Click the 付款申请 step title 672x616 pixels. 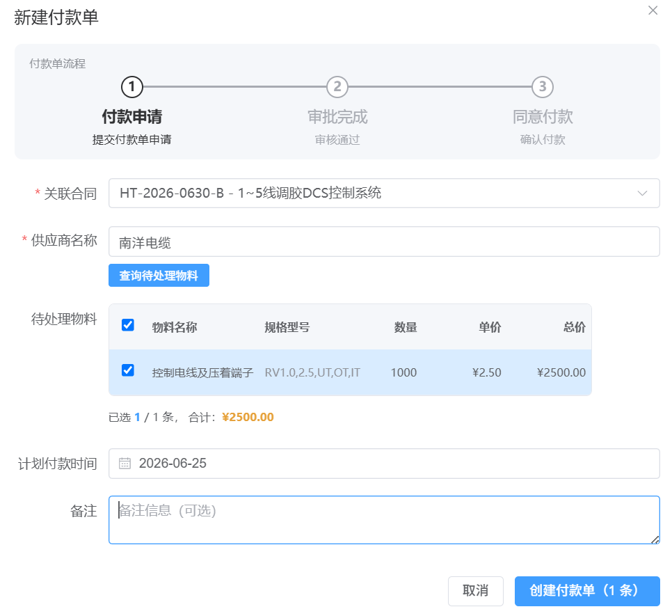[131, 117]
